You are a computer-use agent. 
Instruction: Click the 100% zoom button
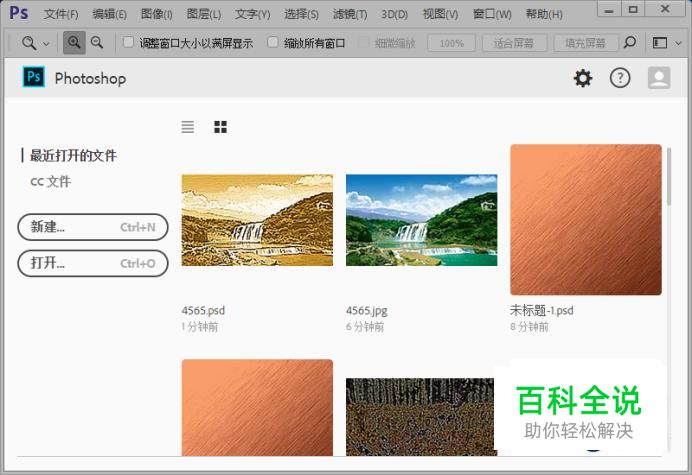click(451, 43)
